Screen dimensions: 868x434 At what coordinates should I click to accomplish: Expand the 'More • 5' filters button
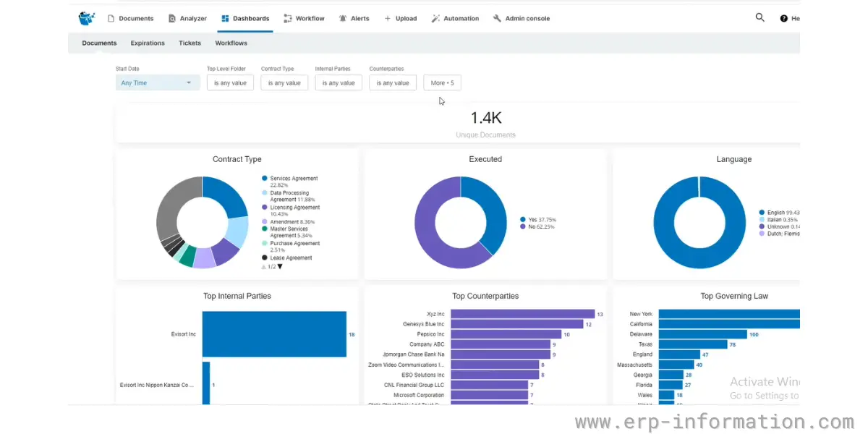[x=443, y=82]
